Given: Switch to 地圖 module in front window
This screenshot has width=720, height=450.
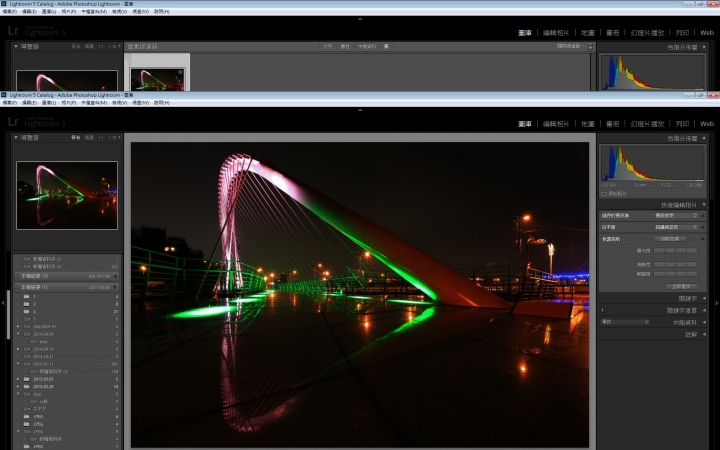Looking at the screenshot, I should pyautogui.click(x=588, y=124).
